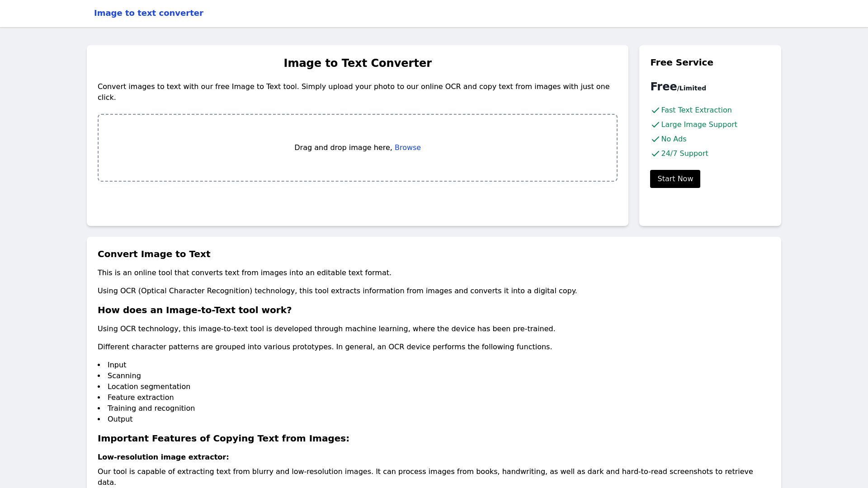Image resolution: width=868 pixels, height=488 pixels.
Task: Click inside the drag and drop upload area
Action: pos(358,147)
